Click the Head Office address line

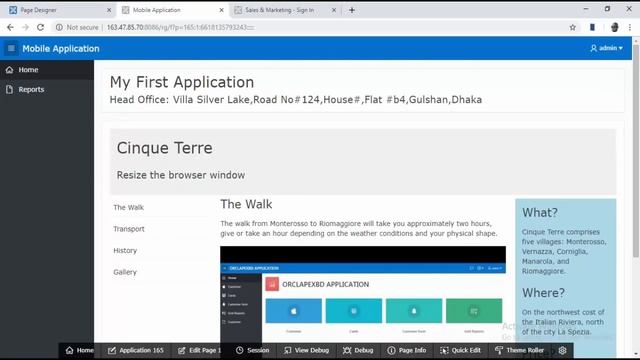point(296,100)
